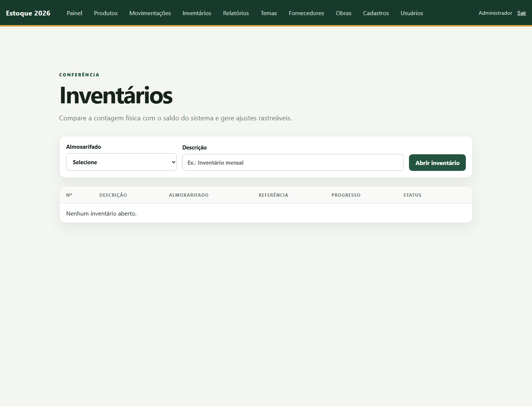
Task: Click the Inventários page heading
Action: (x=116, y=95)
